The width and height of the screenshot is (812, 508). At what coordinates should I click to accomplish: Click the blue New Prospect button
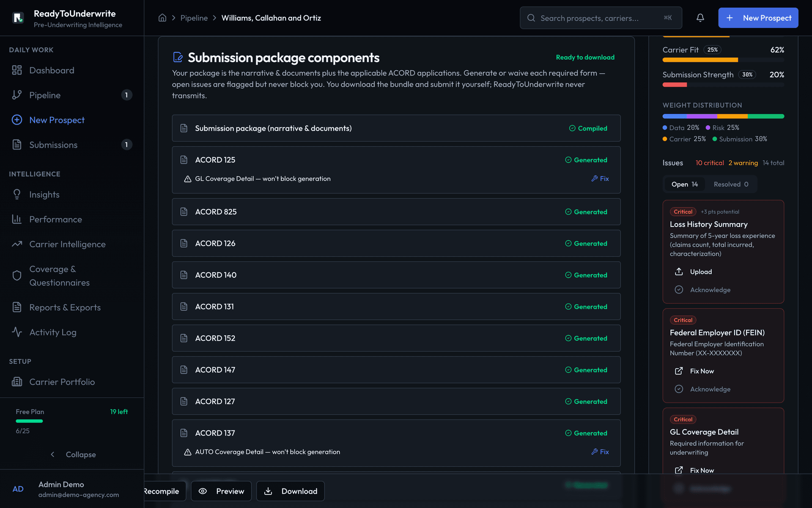point(758,18)
